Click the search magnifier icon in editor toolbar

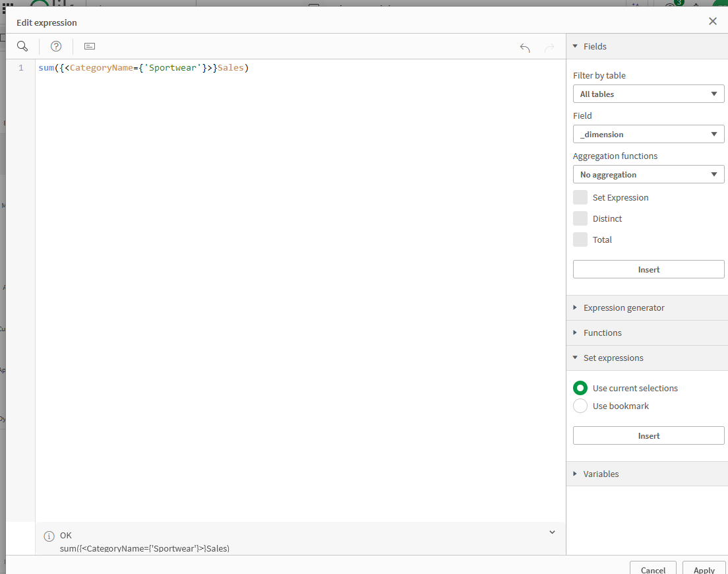point(22,46)
